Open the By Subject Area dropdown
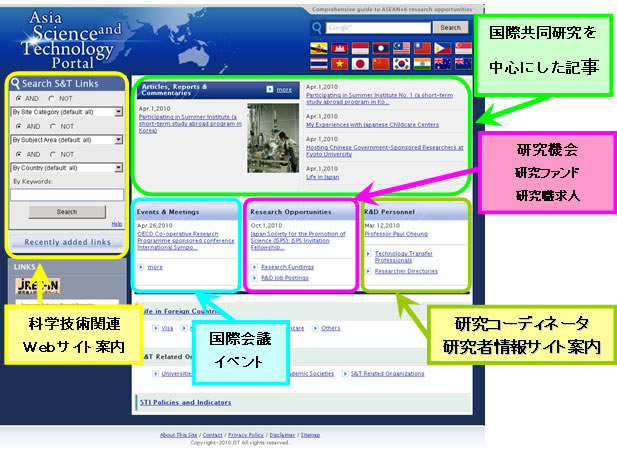The height and width of the screenshot is (451, 617). (67, 140)
